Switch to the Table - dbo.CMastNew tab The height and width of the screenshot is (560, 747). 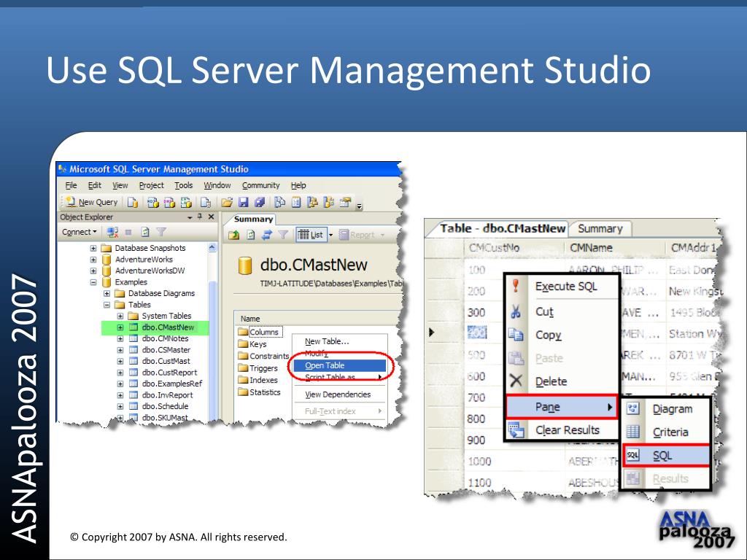point(502,228)
